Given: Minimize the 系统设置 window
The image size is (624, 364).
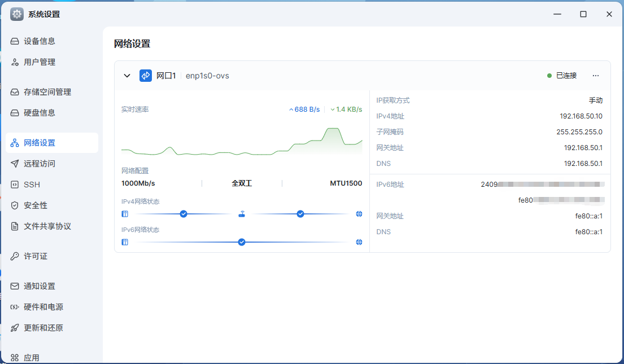Looking at the screenshot, I should (557, 14).
